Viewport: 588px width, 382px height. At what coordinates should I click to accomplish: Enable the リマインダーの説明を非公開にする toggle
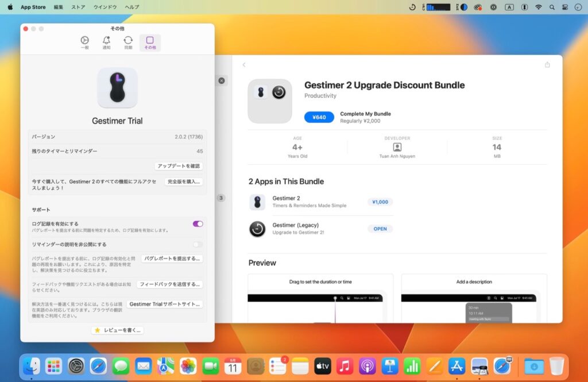[x=198, y=244]
